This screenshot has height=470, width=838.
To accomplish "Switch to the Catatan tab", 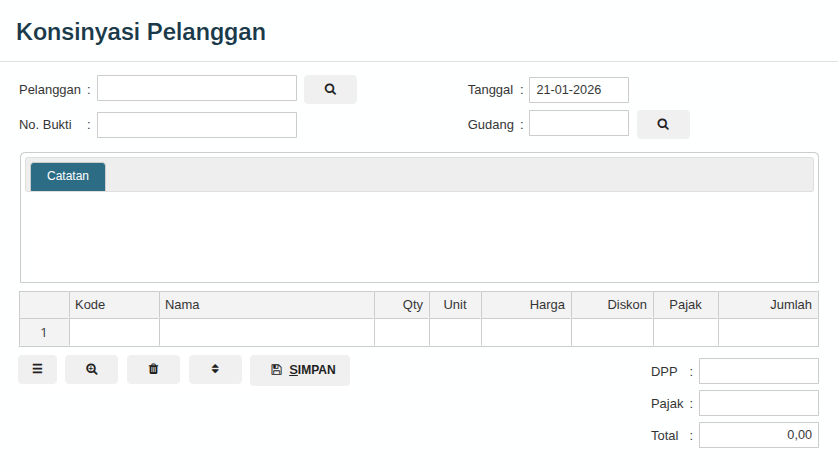I will [x=68, y=176].
